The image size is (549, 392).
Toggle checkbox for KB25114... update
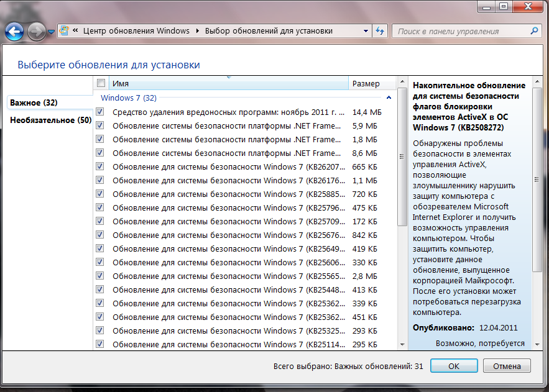pyautogui.click(x=100, y=344)
